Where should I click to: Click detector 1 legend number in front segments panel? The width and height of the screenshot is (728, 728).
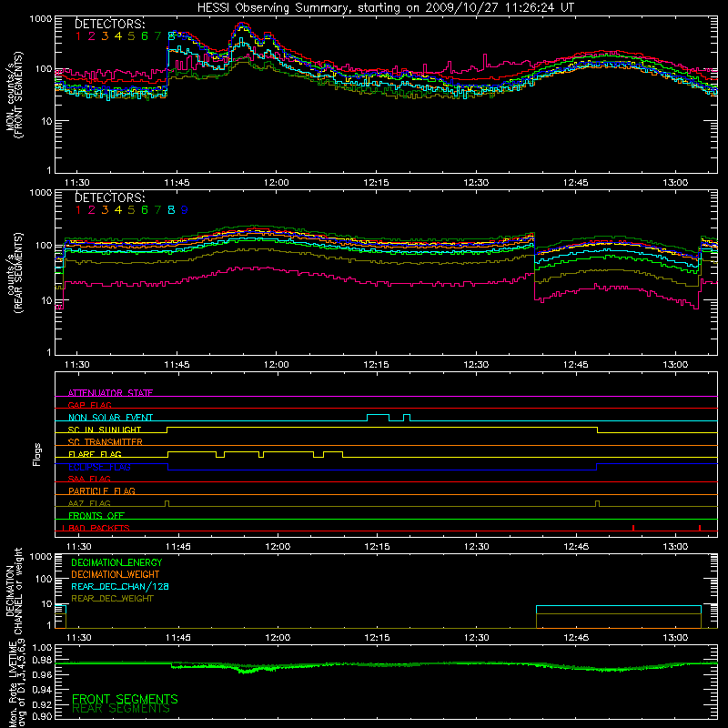(78, 36)
